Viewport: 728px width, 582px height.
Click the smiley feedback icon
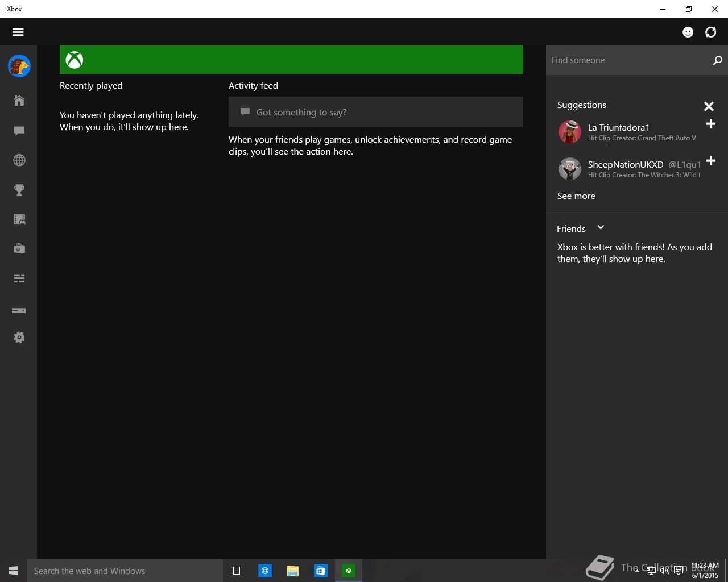click(x=688, y=32)
